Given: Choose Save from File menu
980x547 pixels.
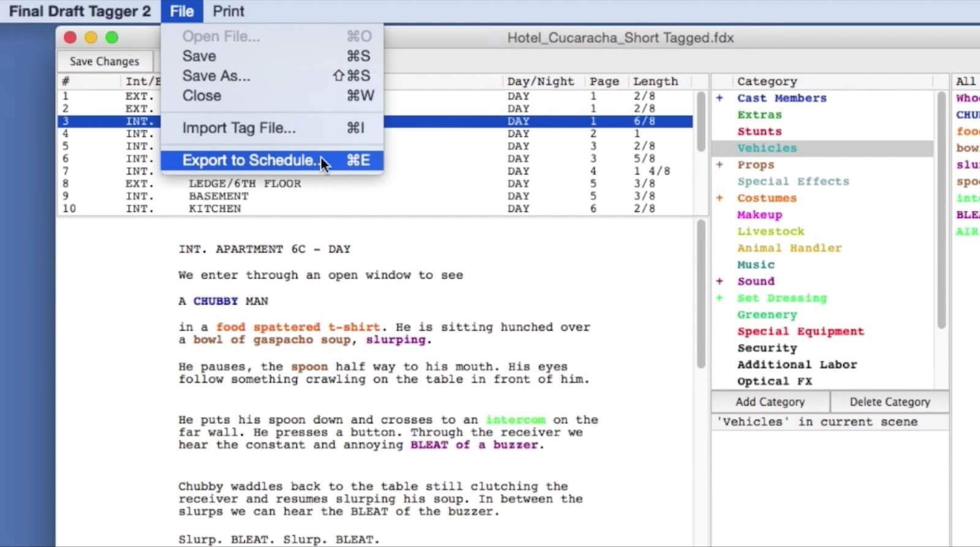Looking at the screenshot, I should tap(272, 56).
